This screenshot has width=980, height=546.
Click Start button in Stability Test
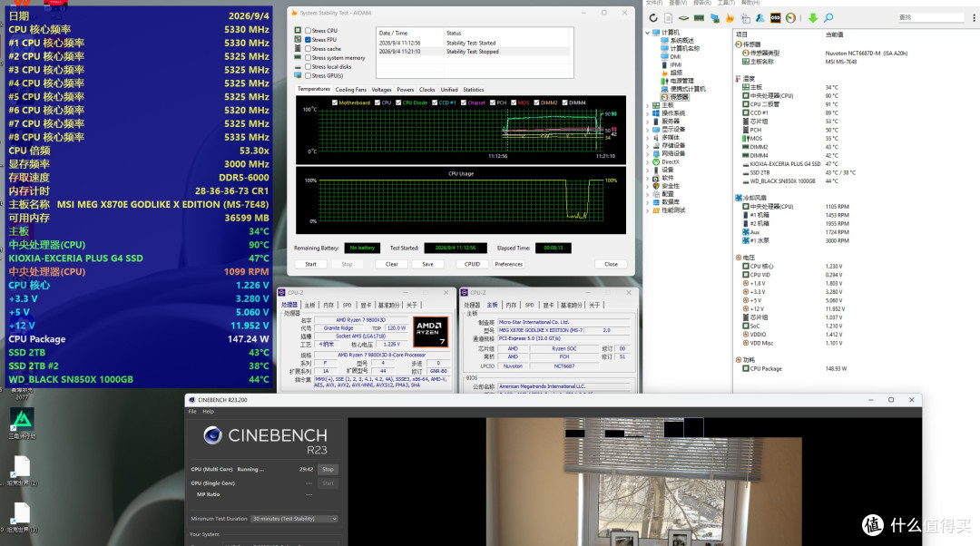[x=310, y=264]
